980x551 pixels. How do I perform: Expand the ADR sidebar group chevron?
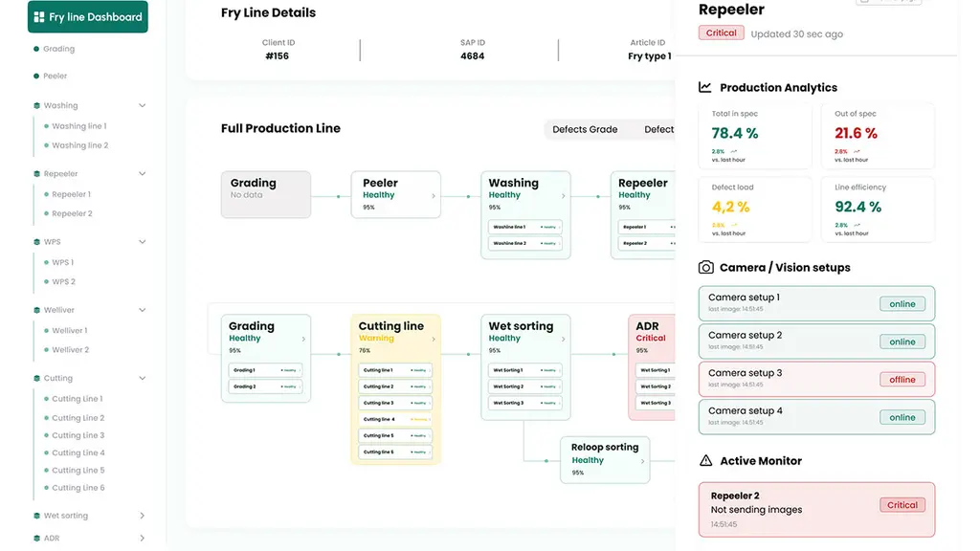click(142, 538)
